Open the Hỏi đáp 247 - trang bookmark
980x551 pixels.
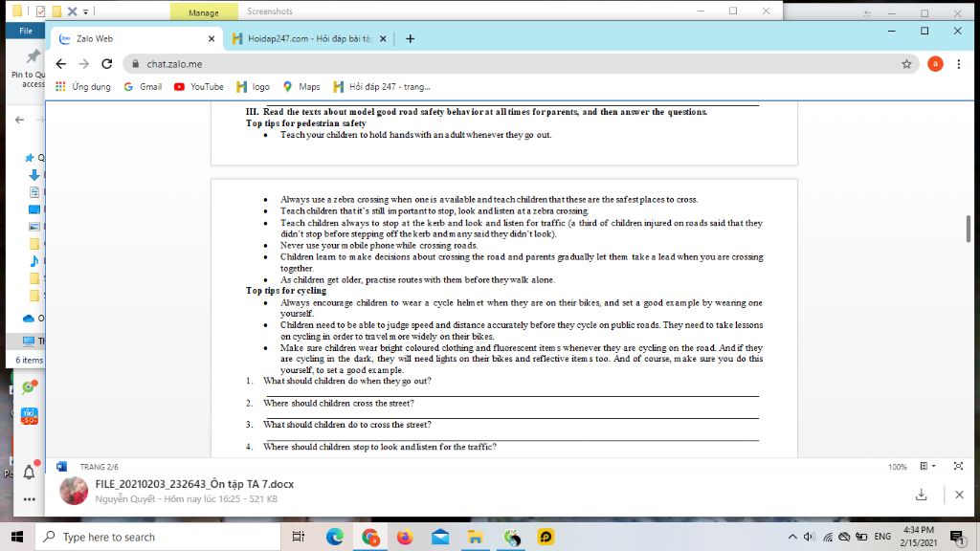382,87
